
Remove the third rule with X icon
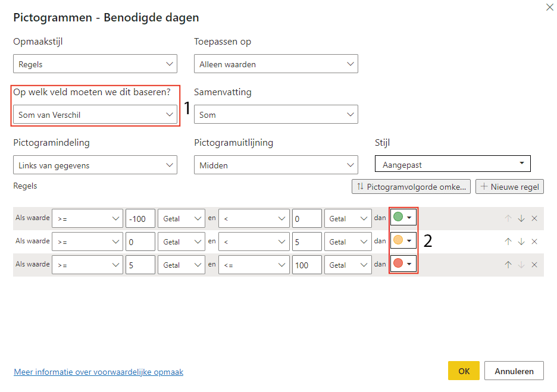(x=534, y=265)
